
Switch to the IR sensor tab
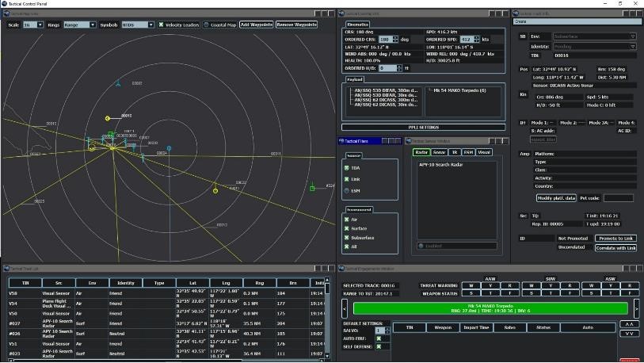click(454, 152)
